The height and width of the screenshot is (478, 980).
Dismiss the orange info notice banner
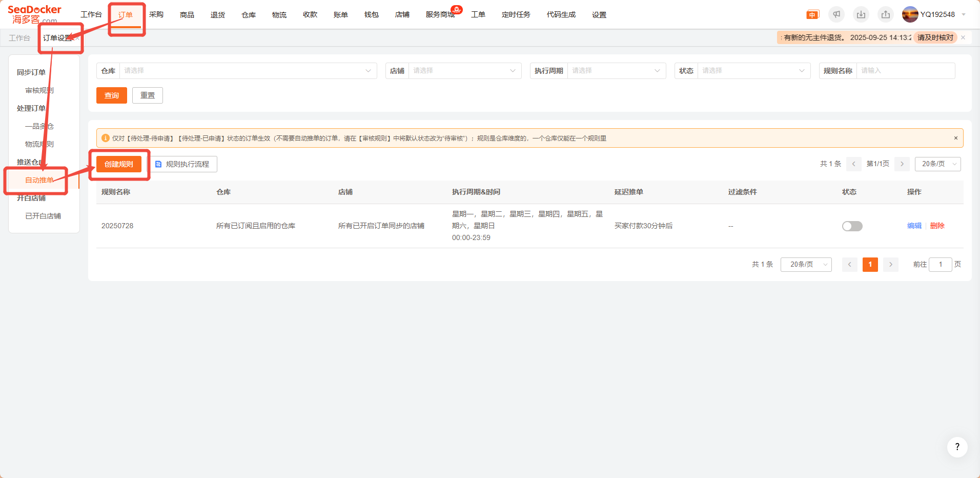coord(955,138)
